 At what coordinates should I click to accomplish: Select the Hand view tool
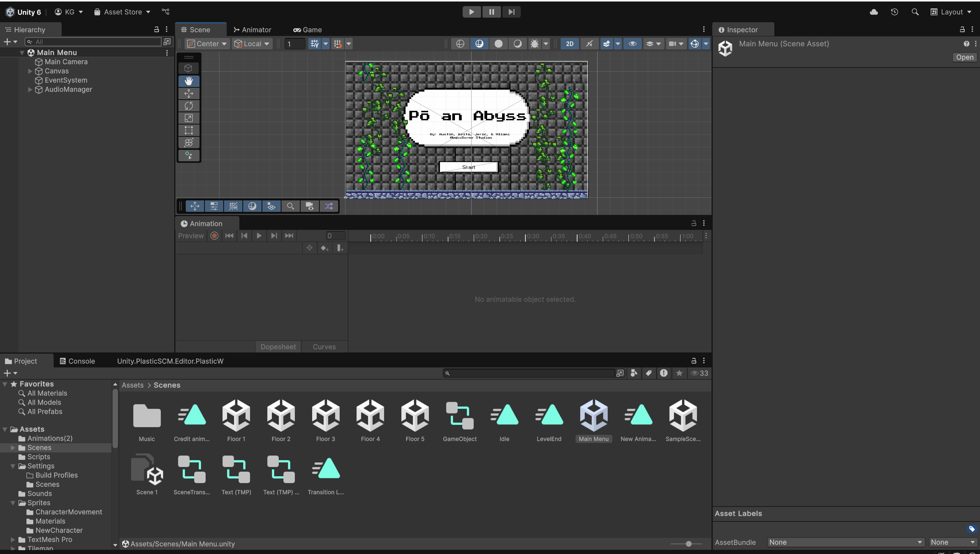[188, 81]
